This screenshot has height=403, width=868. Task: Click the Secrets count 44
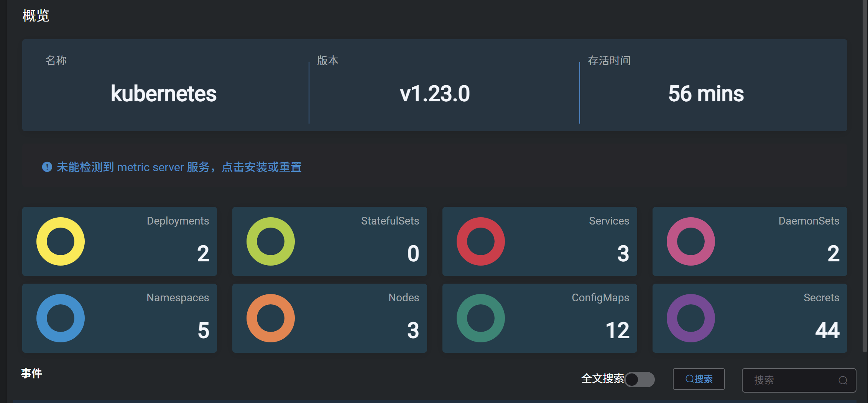point(827,330)
